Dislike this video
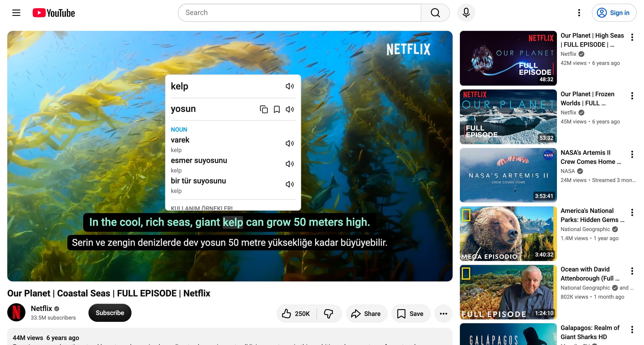The image size is (644, 345). (329, 314)
